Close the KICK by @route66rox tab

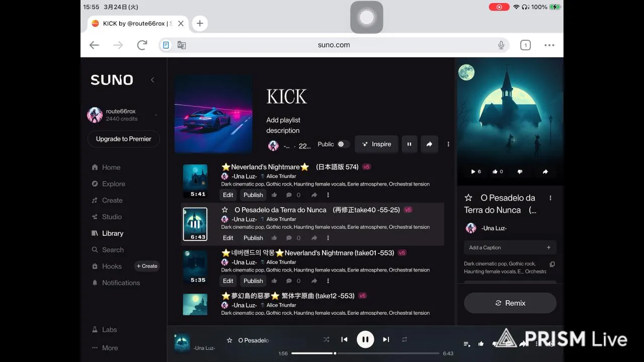(181, 23)
